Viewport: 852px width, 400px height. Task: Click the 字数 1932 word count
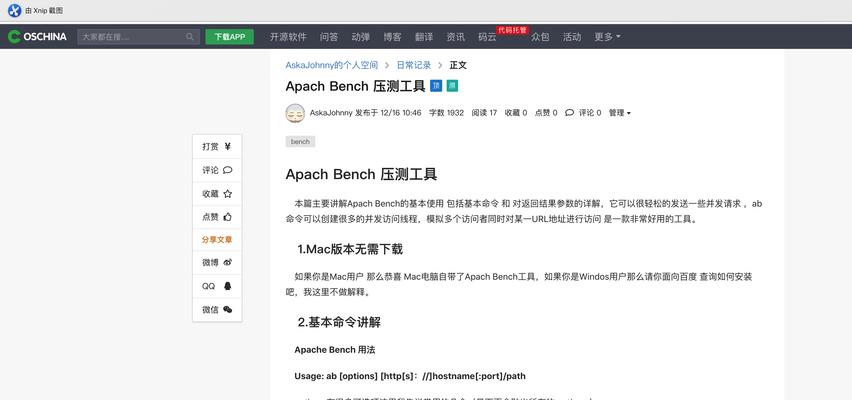446,113
